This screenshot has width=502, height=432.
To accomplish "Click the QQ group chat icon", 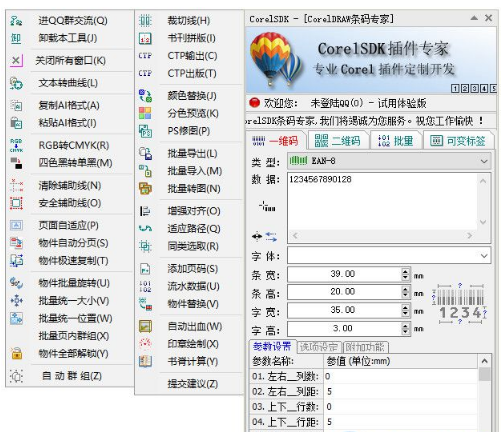I will tap(16, 21).
